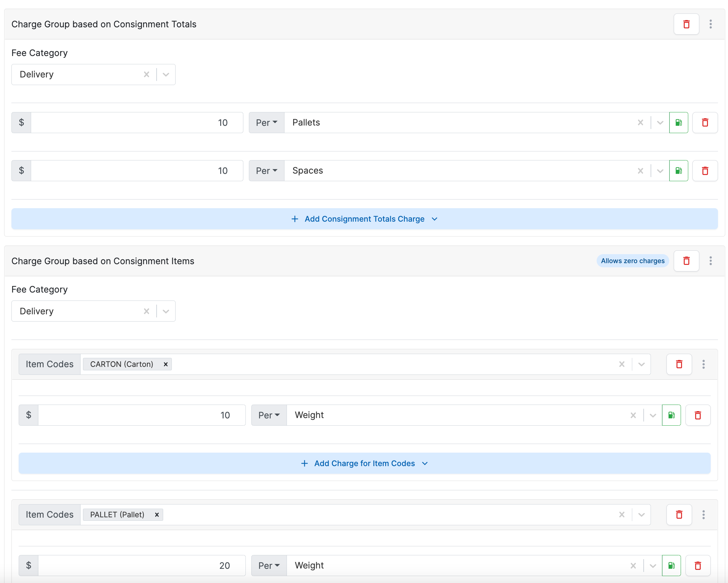Screen dimensions: 728x583
Task: Click the Allows zero charges badge
Action: 632,261
